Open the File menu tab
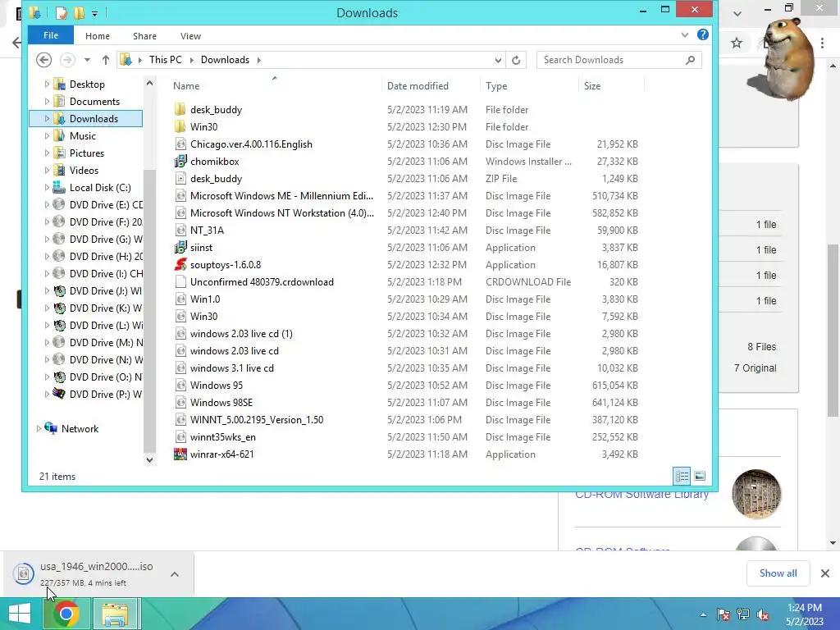840x630 pixels. (51, 35)
